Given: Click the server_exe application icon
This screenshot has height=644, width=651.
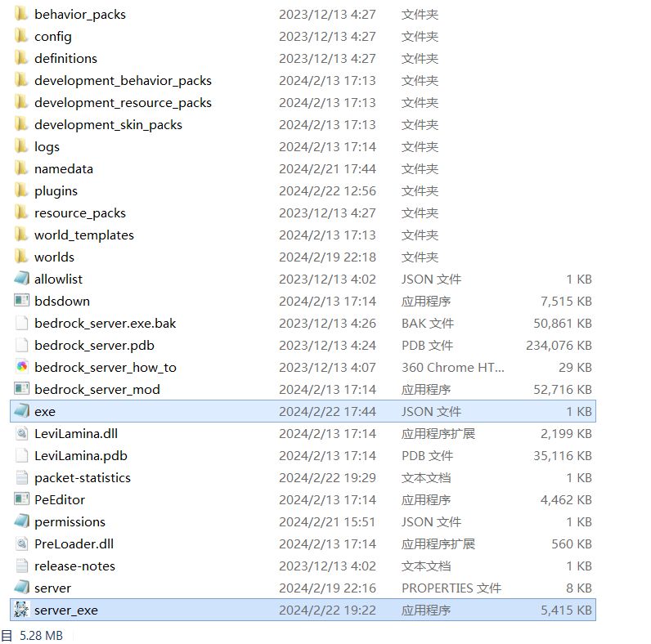Looking at the screenshot, I should coord(21,609).
